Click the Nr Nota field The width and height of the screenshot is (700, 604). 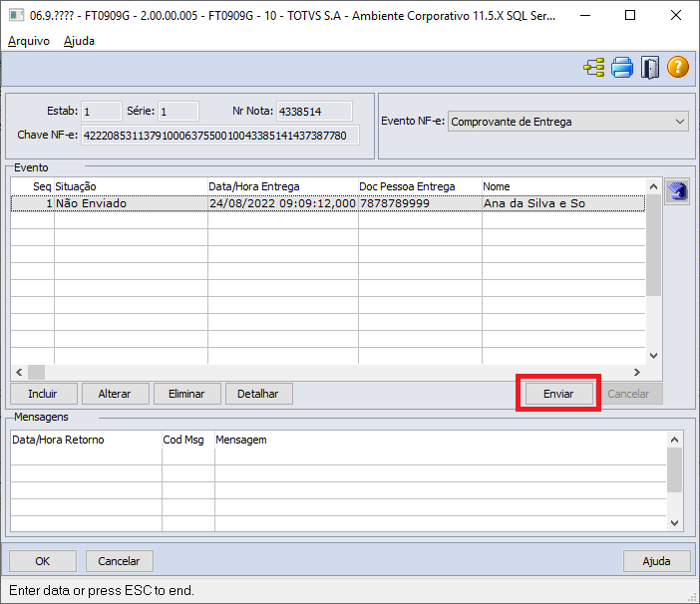314,111
